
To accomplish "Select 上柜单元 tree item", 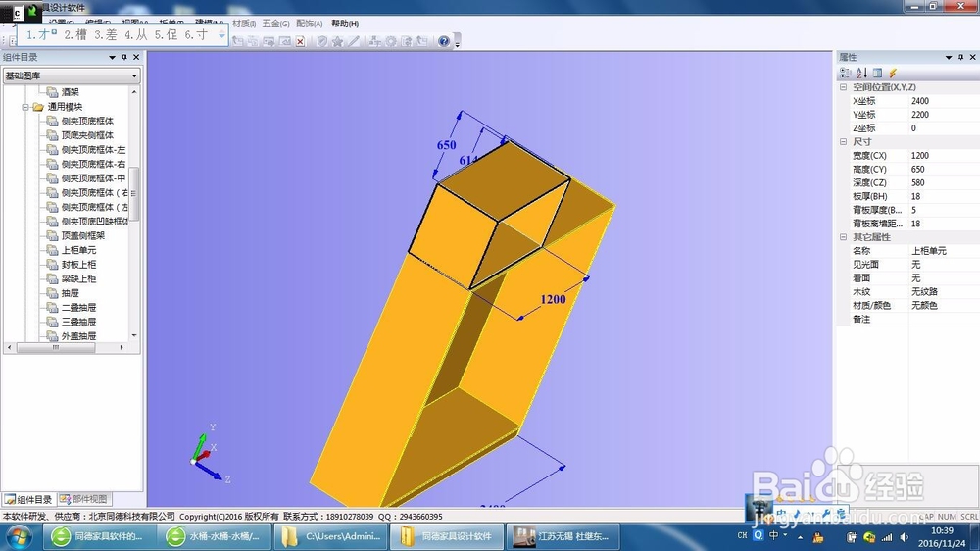I will (x=78, y=250).
